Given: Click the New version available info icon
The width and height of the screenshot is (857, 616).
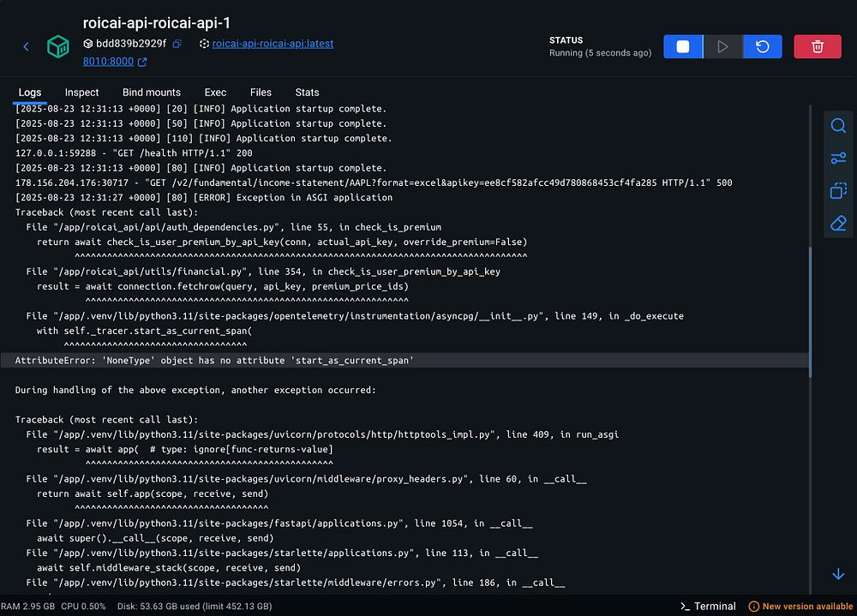Looking at the screenshot, I should pyautogui.click(x=753, y=607).
